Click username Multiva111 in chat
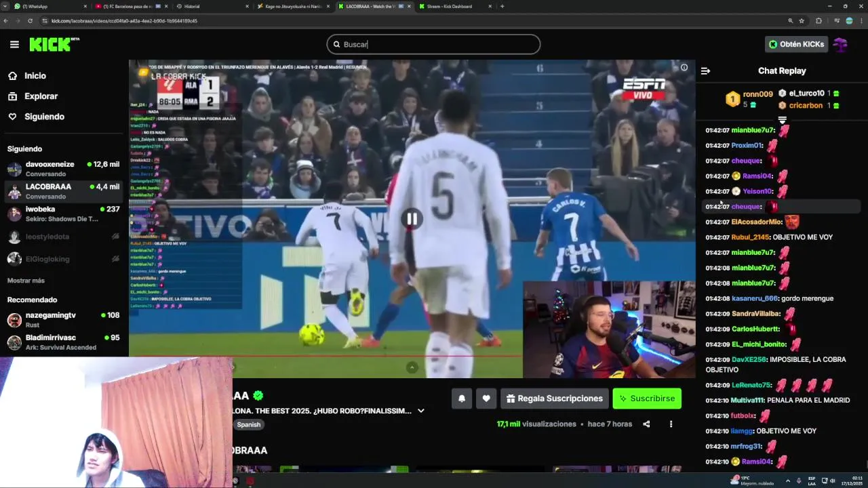Viewport: 868px width, 488px height. pos(747,401)
